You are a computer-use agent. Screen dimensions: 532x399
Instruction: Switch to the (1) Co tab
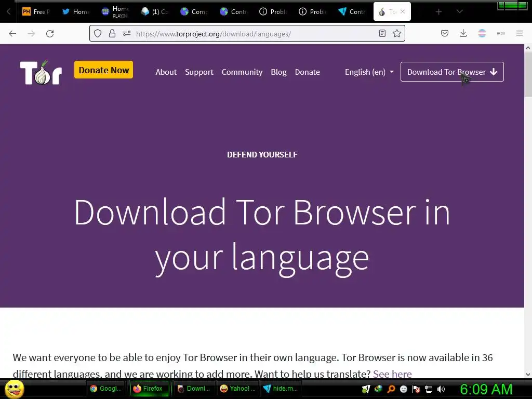coord(155,12)
